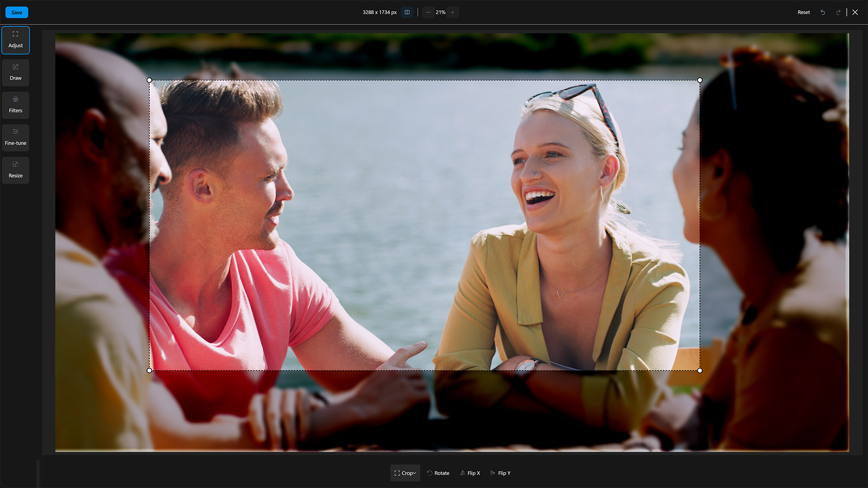Reset all image edits
This screenshot has width=868, height=488.
[803, 12]
